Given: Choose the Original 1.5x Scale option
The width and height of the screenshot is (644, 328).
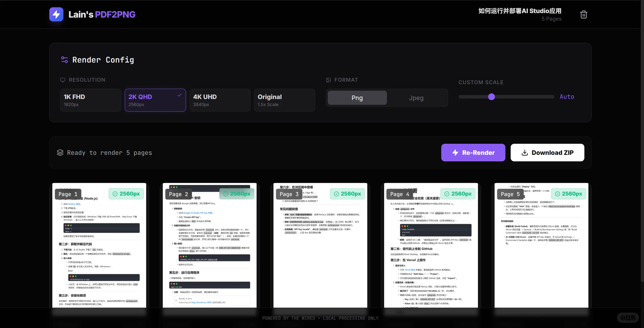Looking at the screenshot, I should (x=284, y=100).
